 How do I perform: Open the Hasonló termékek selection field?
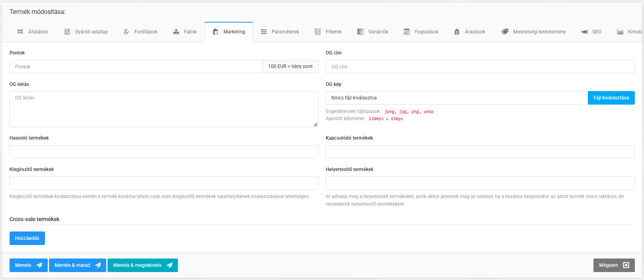pos(164,152)
